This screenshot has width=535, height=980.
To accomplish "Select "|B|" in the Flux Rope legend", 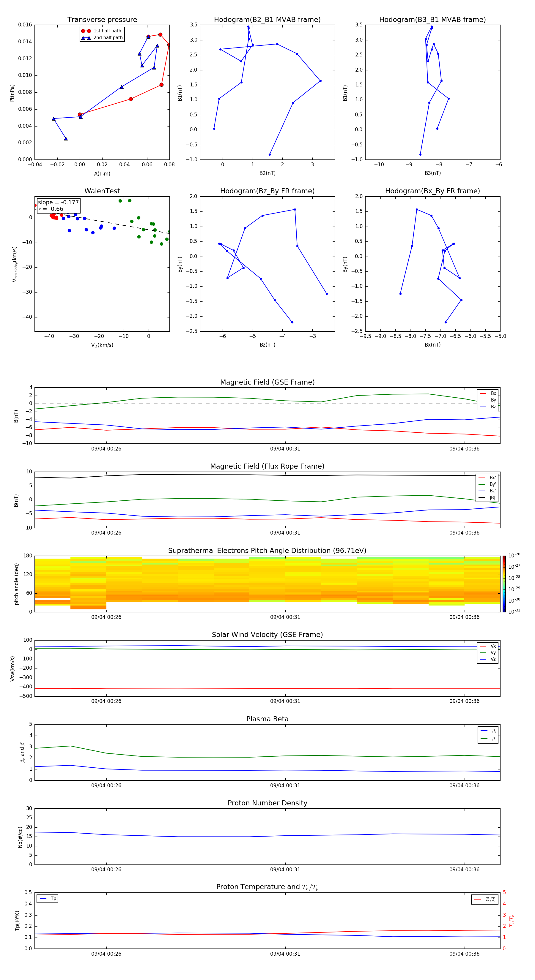I will pyautogui.click(x=487, y=498).
